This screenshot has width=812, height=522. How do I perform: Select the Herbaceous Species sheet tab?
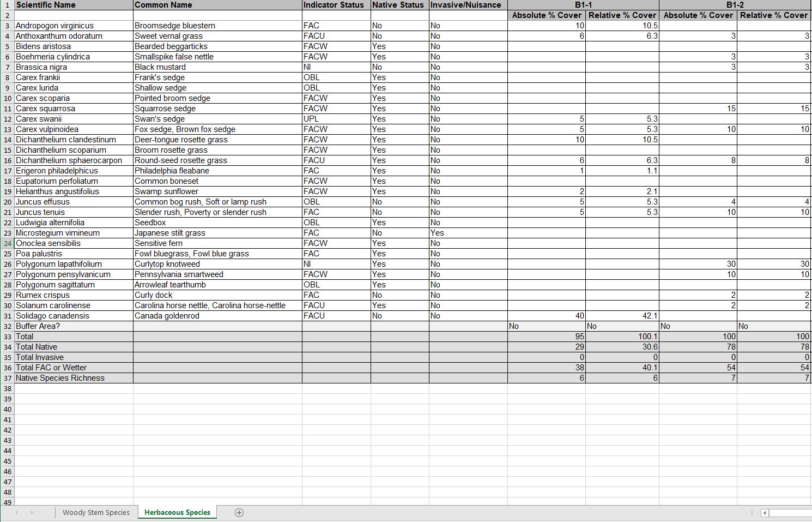click(177, 513)
